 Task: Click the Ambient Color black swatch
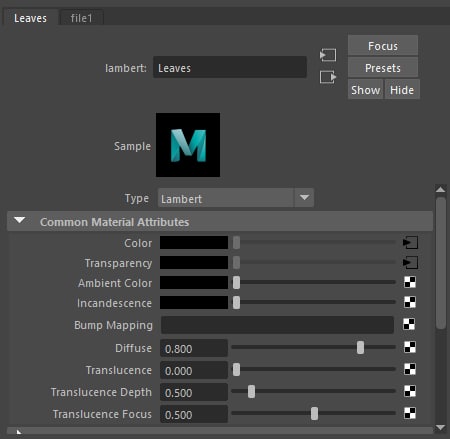(194, 283)
